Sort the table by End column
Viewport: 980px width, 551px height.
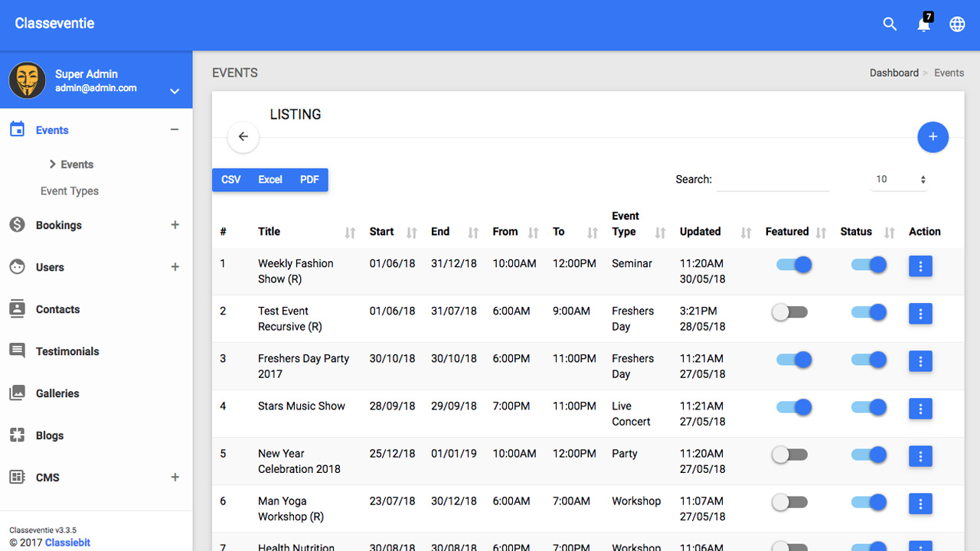[455, 232]
